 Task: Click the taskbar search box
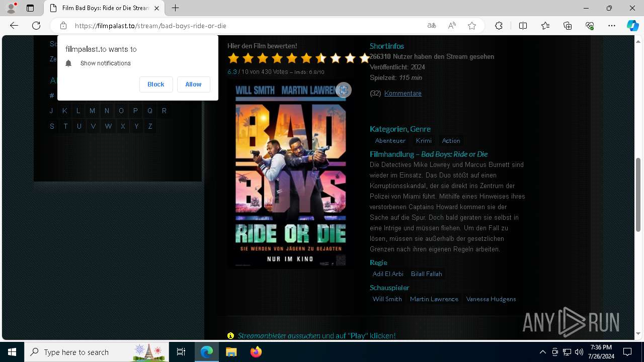coord(97,352)
